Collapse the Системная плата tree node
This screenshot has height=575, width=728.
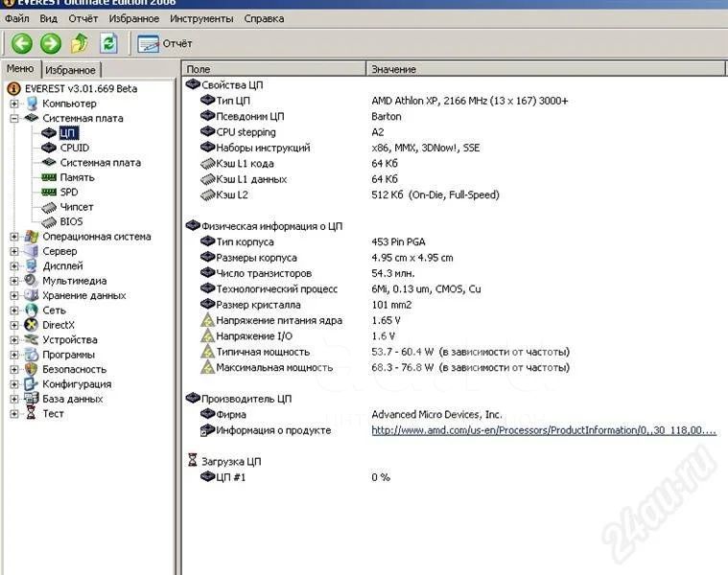click(x=14, y=118)
